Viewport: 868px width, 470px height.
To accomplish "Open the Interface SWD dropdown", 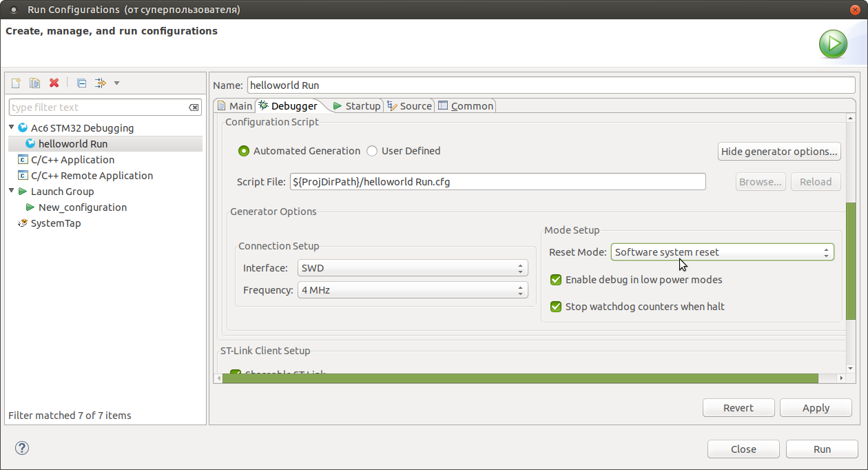I will click(x=413, y=268).
